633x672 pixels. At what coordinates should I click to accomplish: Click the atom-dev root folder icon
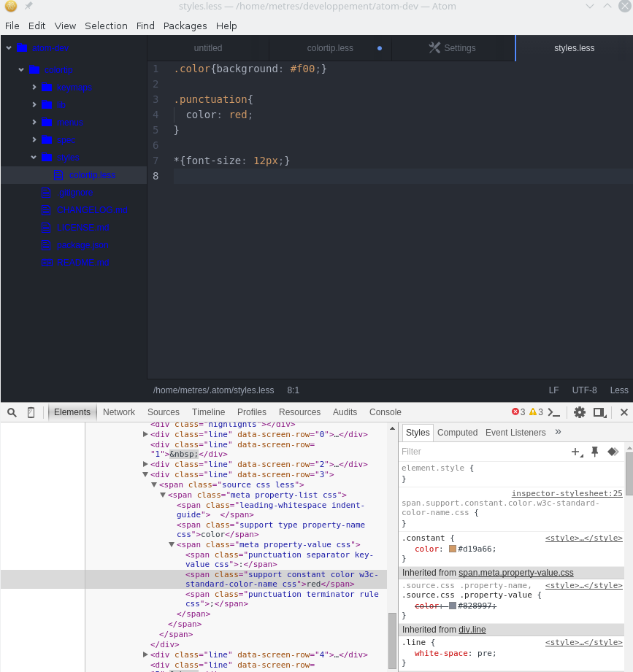click(x=22, y=47)
